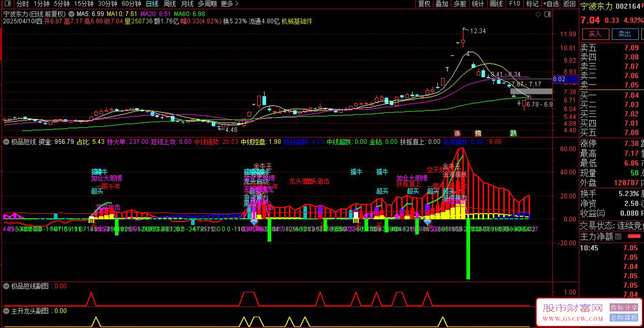Click the 涨停 value 7.38
Screen dimensions: 644x328
point(632,144)
